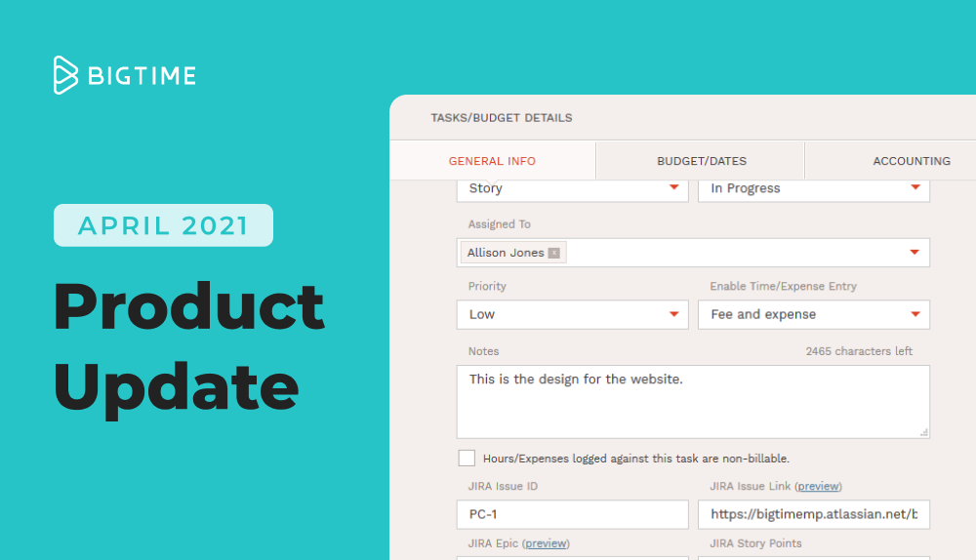Open the Accounting tab
This screenshot has width=976, height=560.
click(x=912, y=161)
